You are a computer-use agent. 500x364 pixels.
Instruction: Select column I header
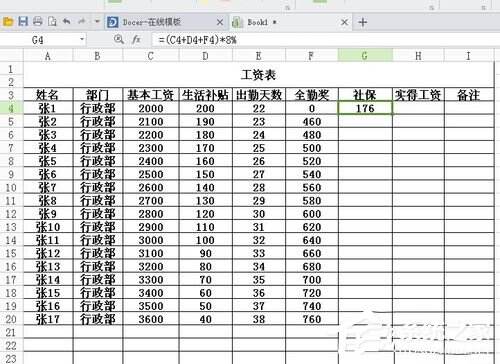click(x=469, y=56)
